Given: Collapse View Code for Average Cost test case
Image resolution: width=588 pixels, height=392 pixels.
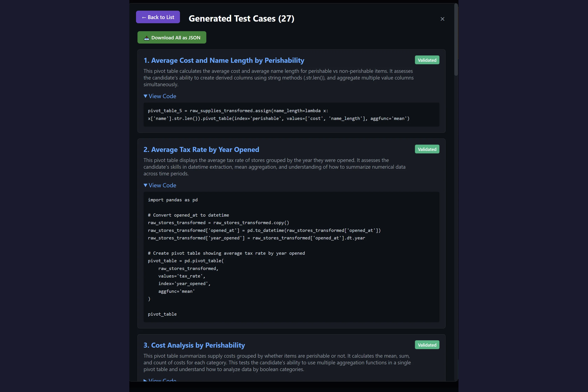Looking at the screenshot, I should pos(160,96).
